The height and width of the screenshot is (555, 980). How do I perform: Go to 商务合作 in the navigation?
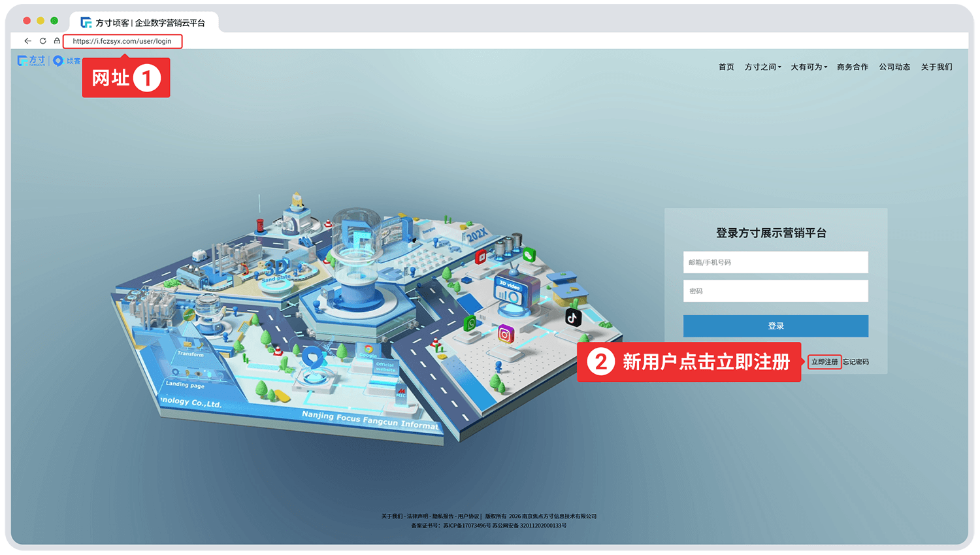pyautogui.click(x=853, y=67)
